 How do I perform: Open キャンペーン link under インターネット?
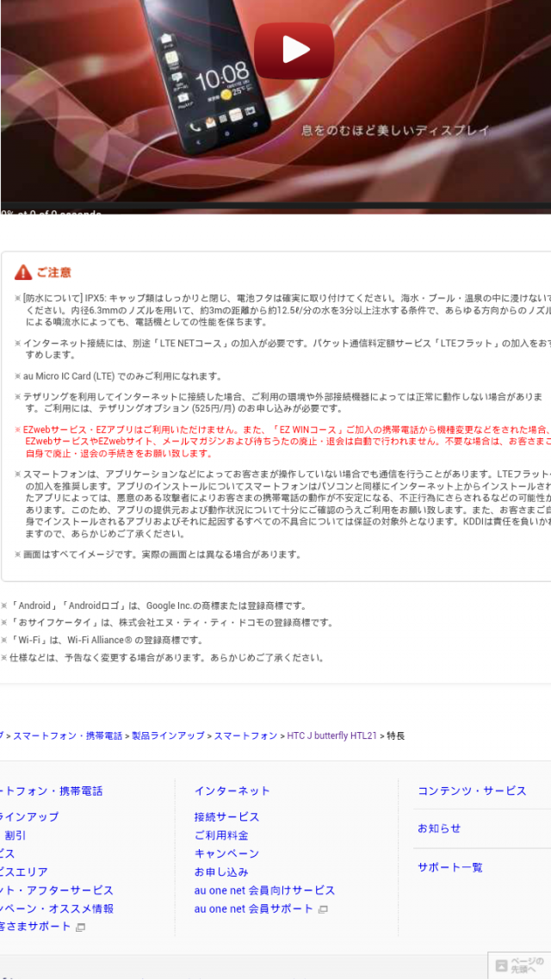click(x=226, y=853)
